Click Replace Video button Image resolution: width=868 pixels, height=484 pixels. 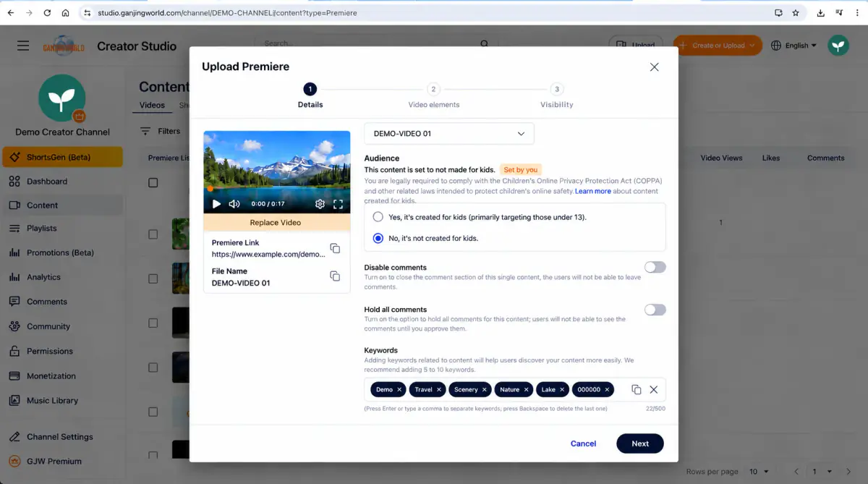[275, 223]
